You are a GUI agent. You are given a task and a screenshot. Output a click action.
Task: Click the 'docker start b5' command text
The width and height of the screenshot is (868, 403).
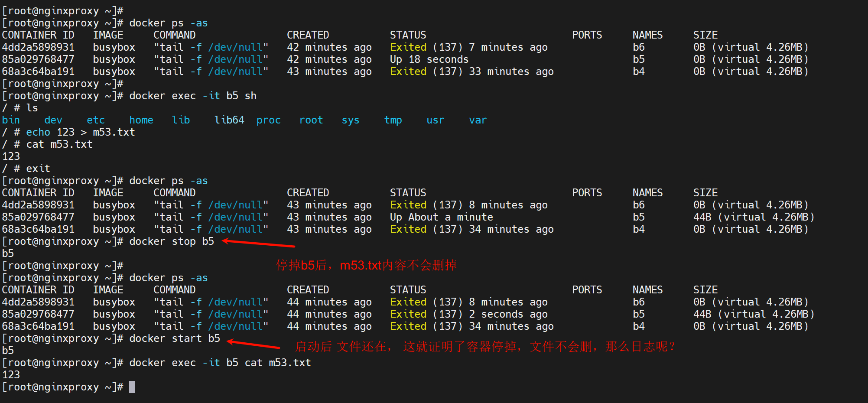(174, 338)
